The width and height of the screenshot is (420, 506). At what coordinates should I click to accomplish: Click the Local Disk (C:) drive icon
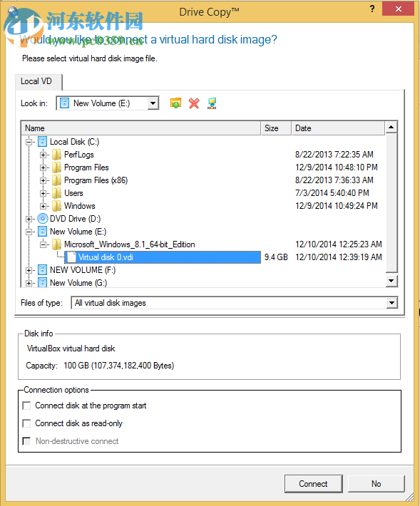click(x=42, y=142)
